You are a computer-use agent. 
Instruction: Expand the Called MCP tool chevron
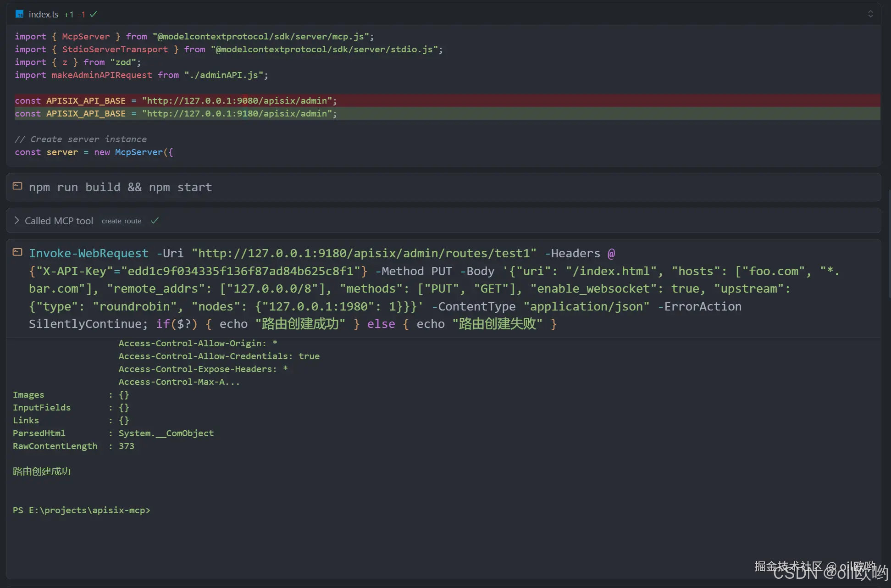point(17,221)
